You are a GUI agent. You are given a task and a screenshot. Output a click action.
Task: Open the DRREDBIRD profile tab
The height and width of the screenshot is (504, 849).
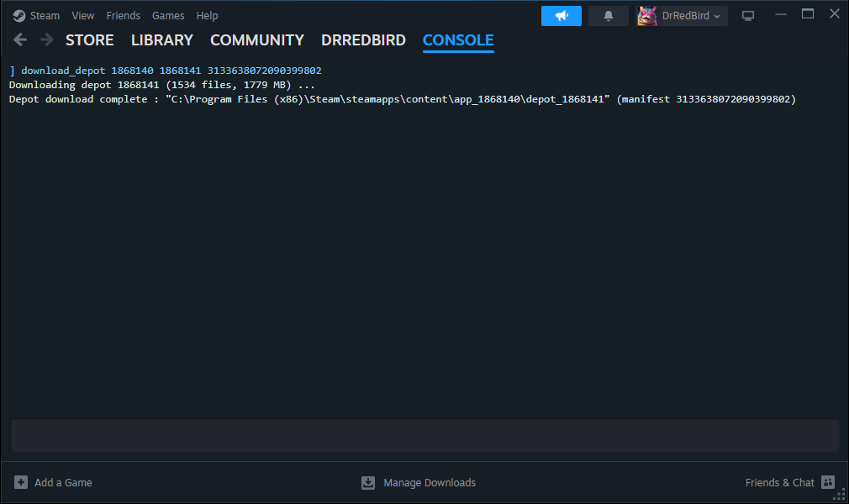[x=363, y=40]
